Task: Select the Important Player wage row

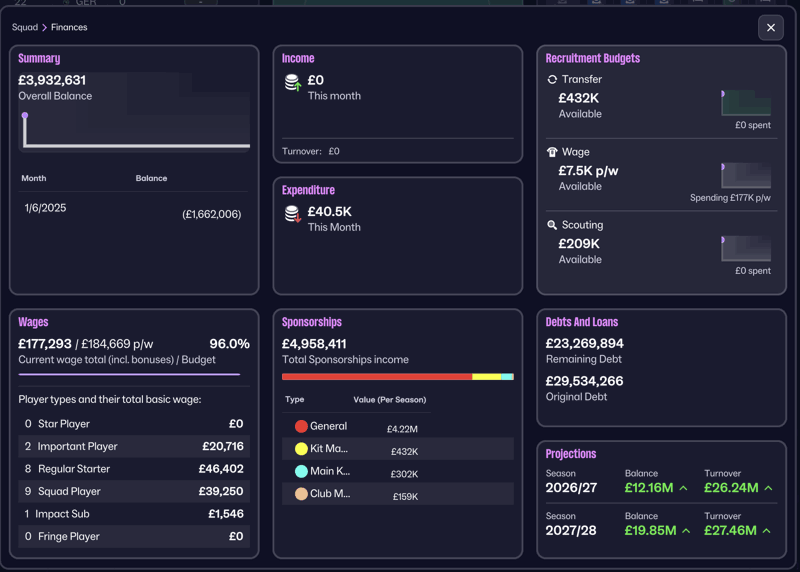Action: (x=134, y=446)
